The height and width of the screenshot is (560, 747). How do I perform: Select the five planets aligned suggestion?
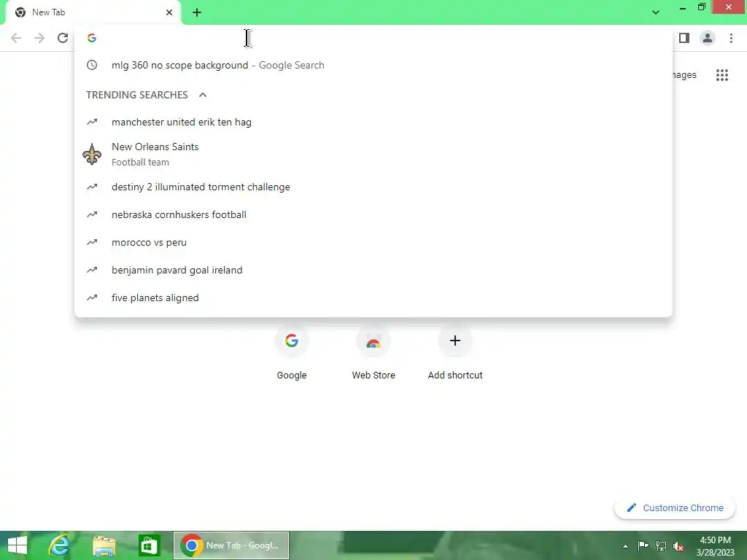(x=373, y=297)
